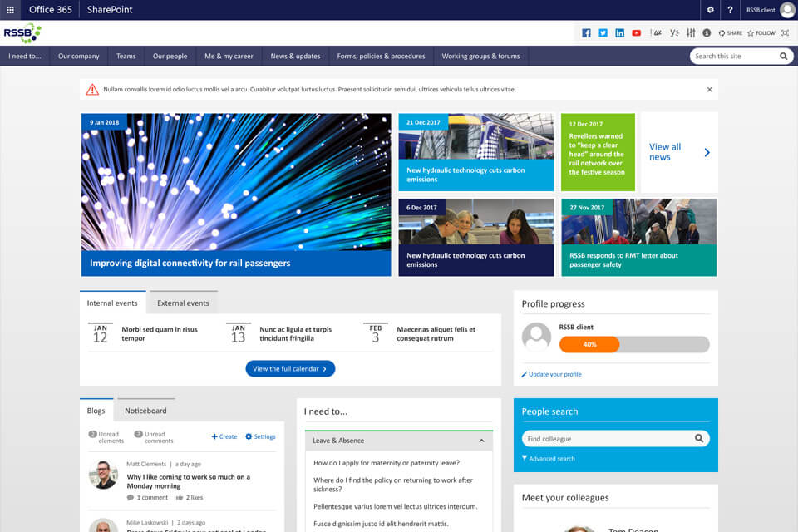The width and height of the screenshot is (798, 532).
Task: Click the LinkedIn icon
Action: (619, 33)
